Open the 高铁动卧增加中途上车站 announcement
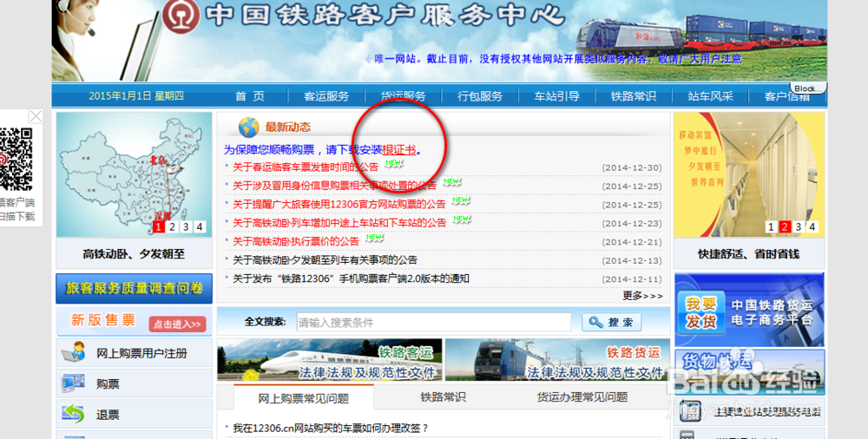868x439 pixels. point(339,223)
